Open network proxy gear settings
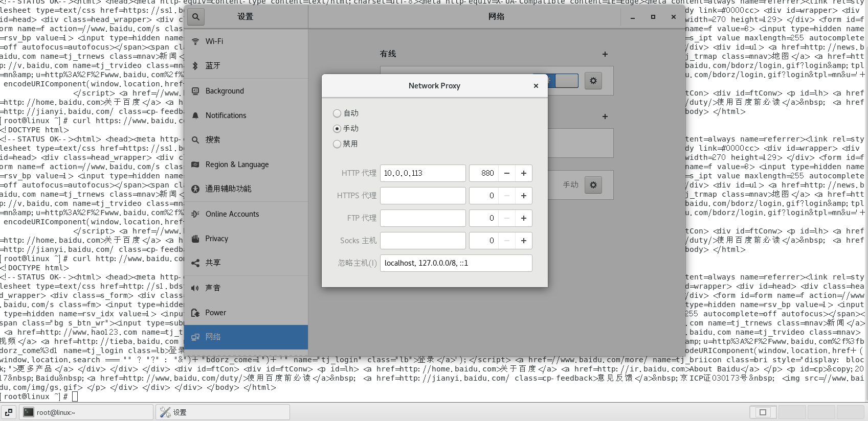The image size is (868, 421). click(593, 185)
